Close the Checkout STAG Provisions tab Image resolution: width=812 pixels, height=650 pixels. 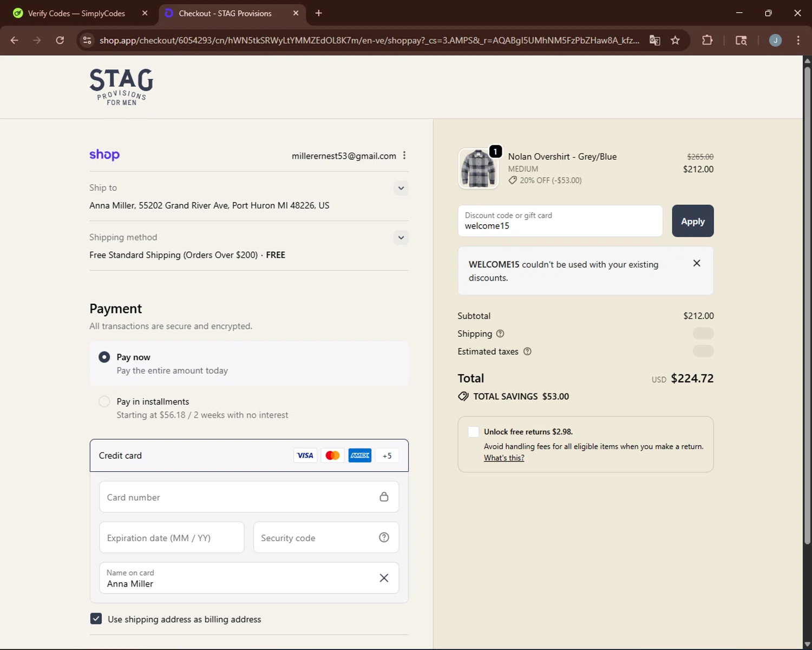tap(296, 13)
